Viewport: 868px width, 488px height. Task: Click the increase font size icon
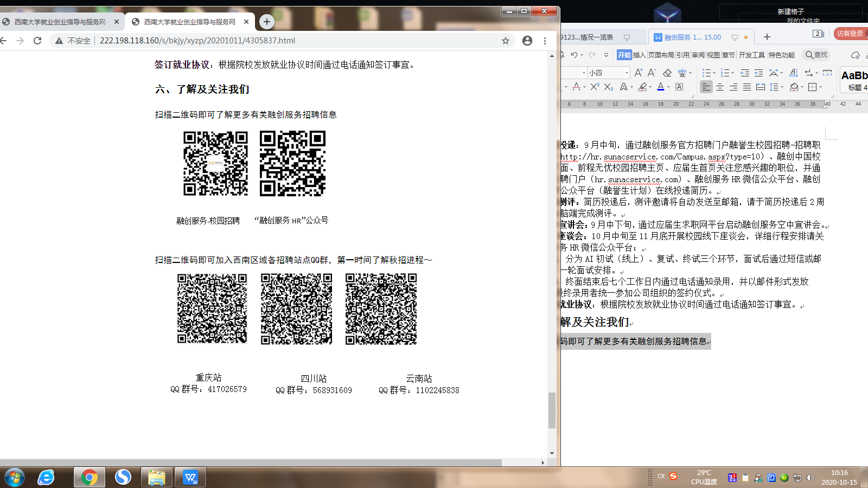pyautogui.click(x=639, y=73)
